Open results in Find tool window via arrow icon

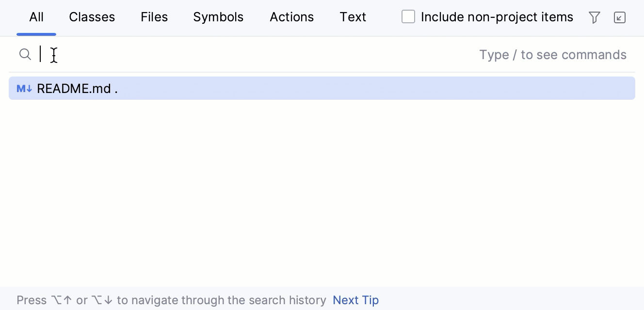click(x=620, y=17)
